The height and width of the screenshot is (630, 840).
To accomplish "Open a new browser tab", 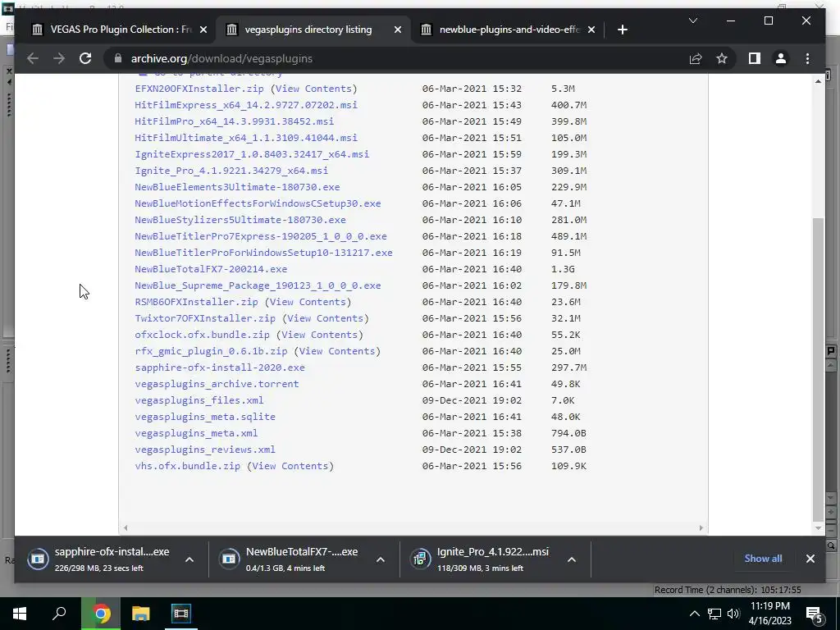I will point(622,30).
